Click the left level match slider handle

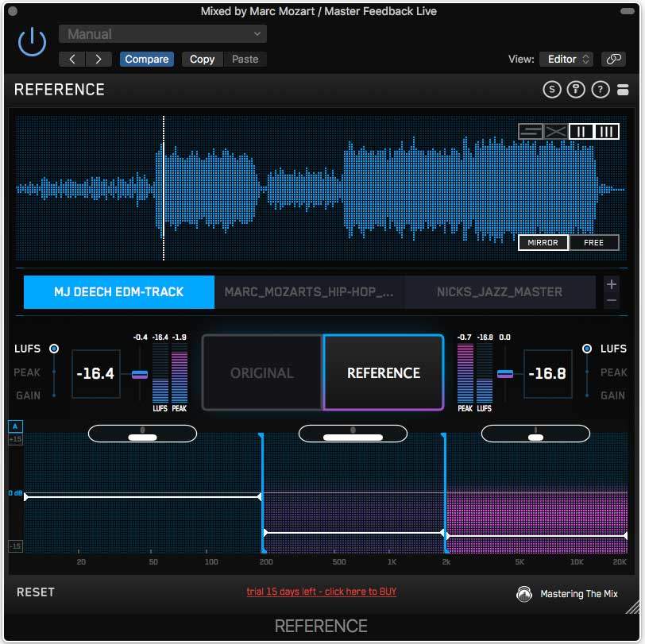coord(140,374)
